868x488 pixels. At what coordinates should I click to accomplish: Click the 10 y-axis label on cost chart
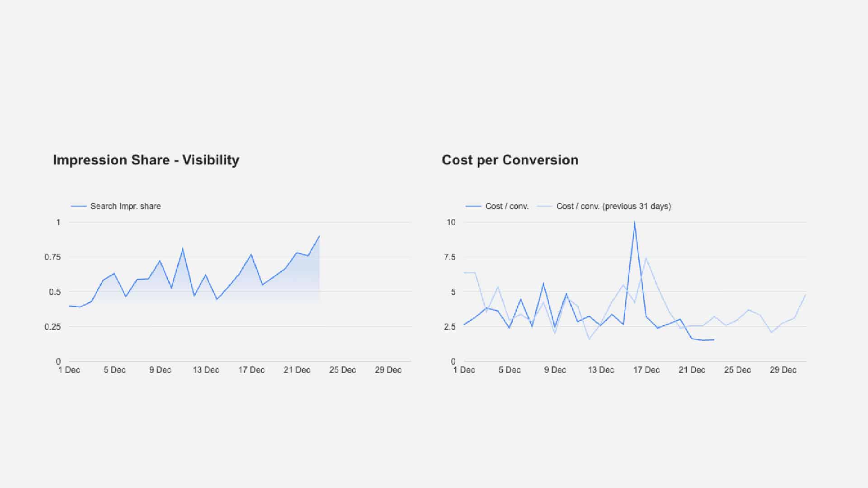451,222
